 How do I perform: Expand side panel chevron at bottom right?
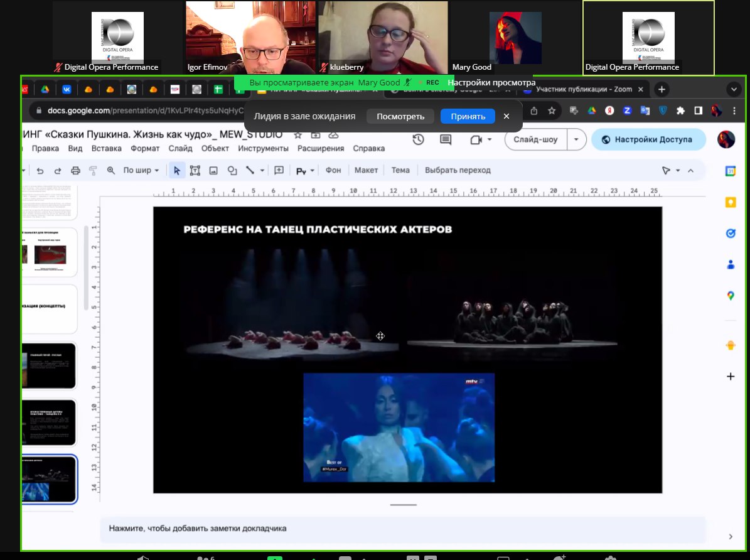tap(731, 537)
